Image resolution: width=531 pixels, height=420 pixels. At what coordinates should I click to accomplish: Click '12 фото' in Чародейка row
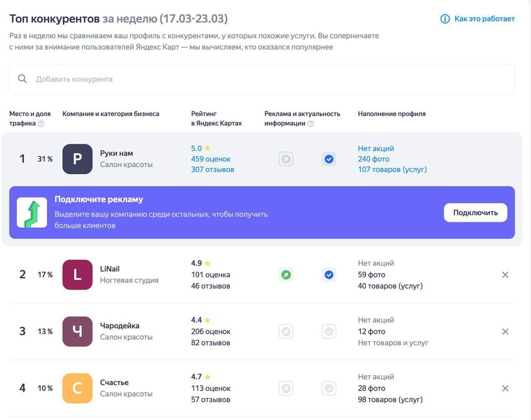click(372, 332)
